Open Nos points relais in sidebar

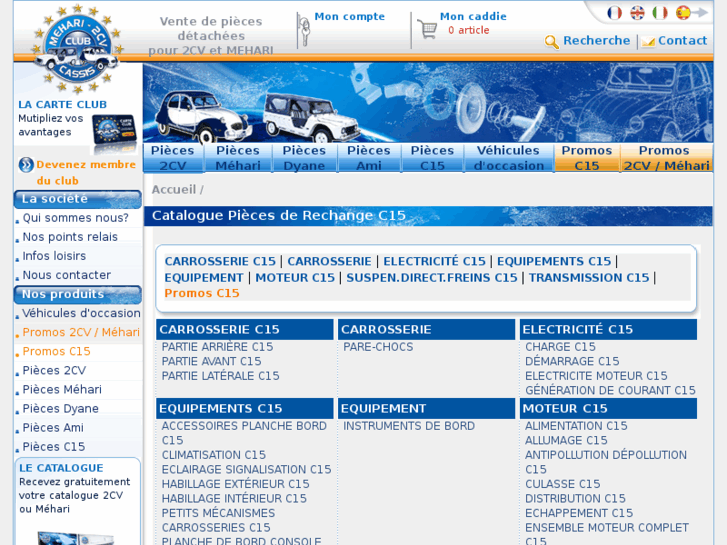click(x=70, y=237)
